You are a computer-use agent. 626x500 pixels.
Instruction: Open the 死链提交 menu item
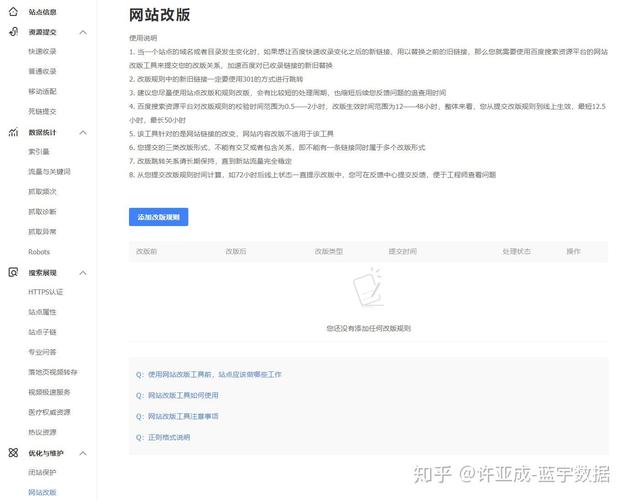[x=42, y=111]
